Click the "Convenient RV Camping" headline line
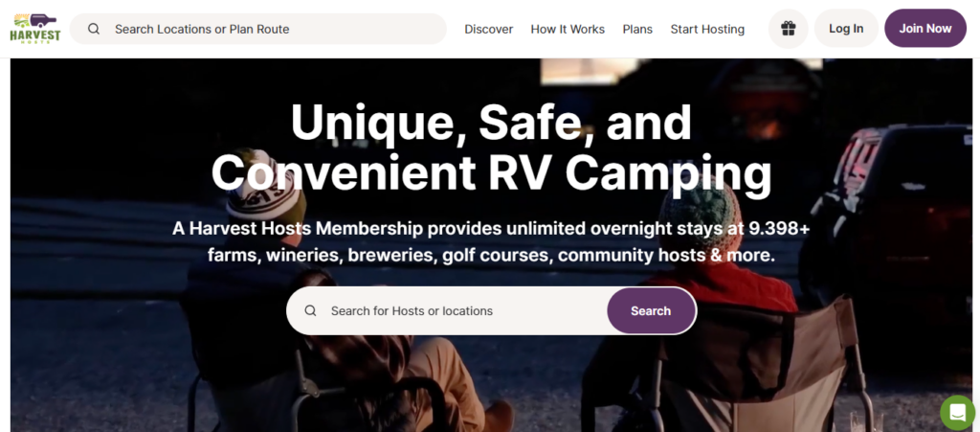This screenshot has width=980, height=432. click(490, 172)
